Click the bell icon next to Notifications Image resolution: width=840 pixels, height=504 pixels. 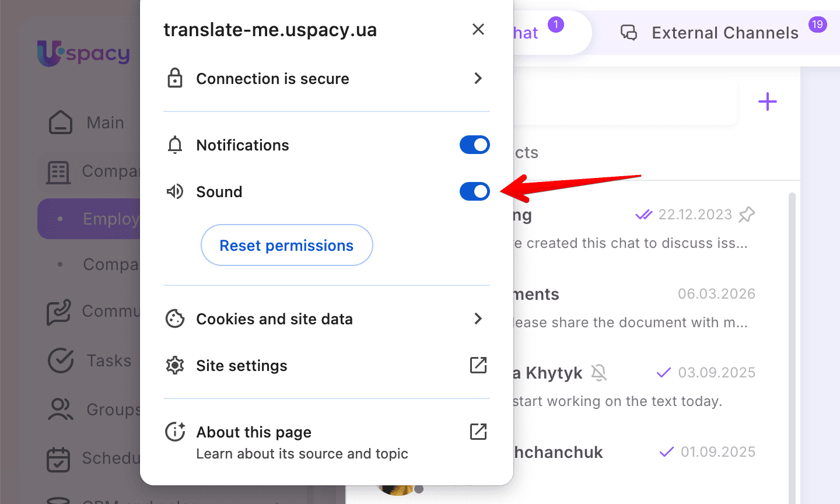[x=175, y=145]
